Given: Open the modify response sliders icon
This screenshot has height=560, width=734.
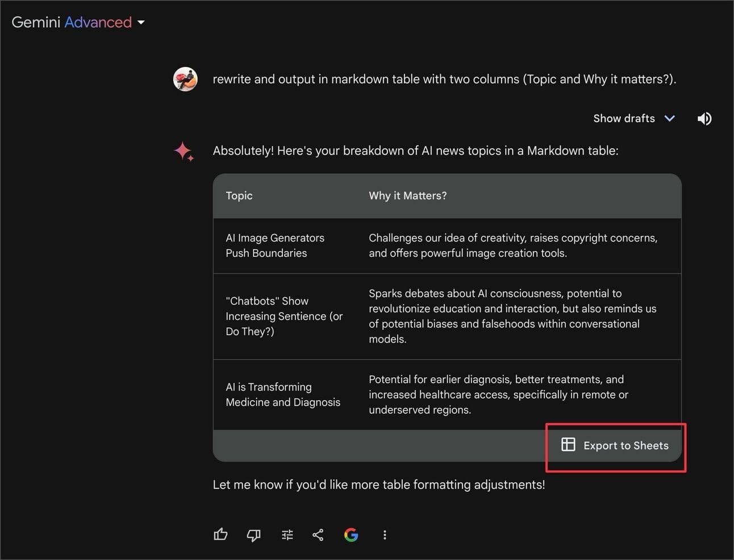Looking at the screenshot, I should (287, 534).
